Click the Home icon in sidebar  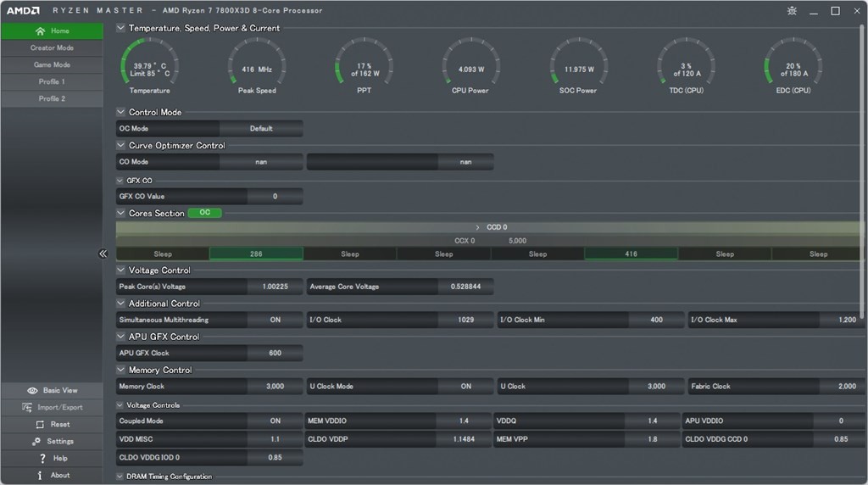(x=40, y=31)
